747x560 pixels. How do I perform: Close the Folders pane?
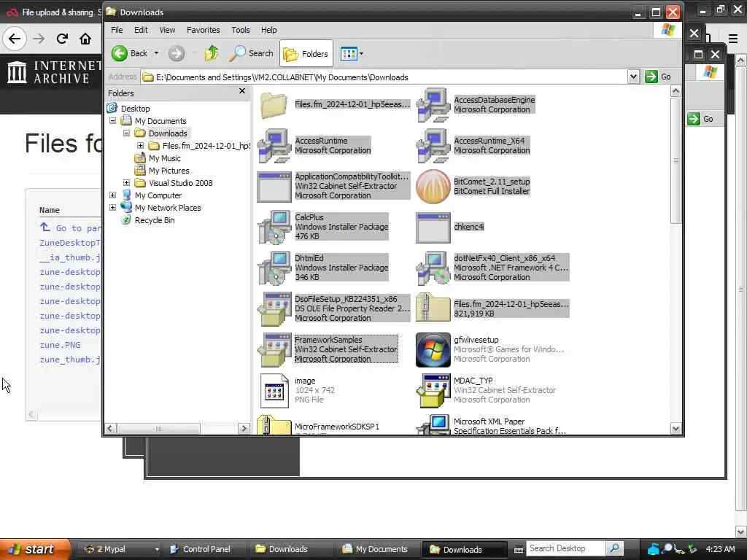pos(242,91)
